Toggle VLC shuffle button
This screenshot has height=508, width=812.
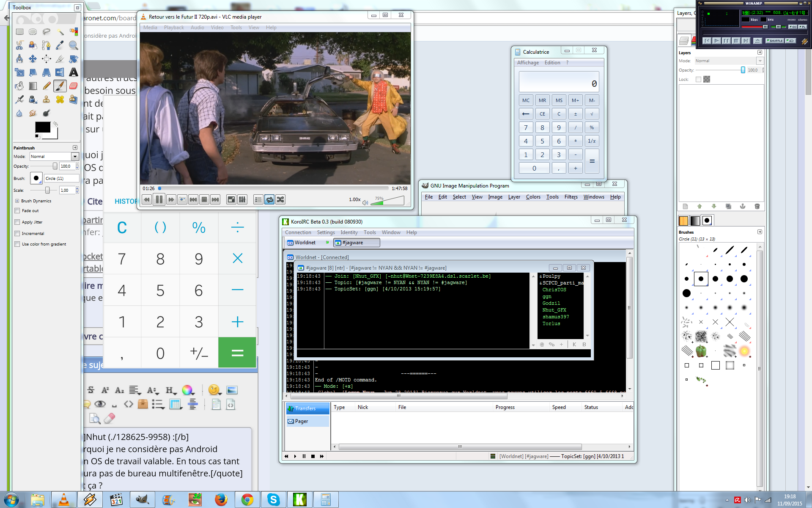pos(280,199)
